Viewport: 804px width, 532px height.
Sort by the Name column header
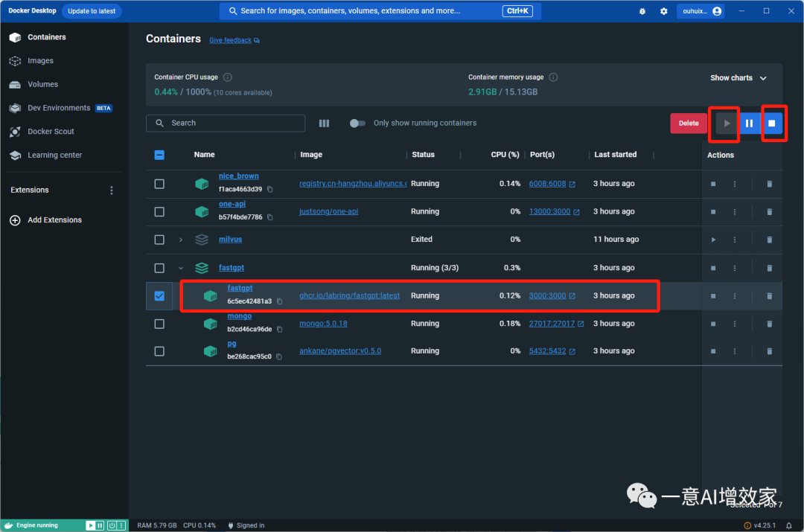[204, 155]
